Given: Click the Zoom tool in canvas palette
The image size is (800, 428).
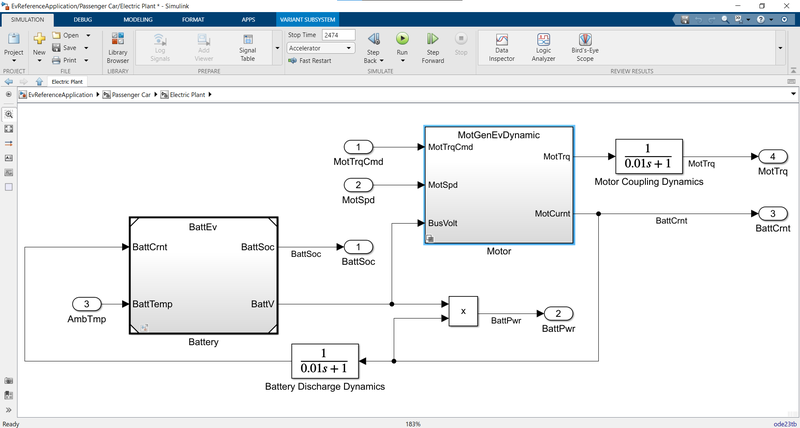Looking at the screenshot, I should [x=9, y=115].
